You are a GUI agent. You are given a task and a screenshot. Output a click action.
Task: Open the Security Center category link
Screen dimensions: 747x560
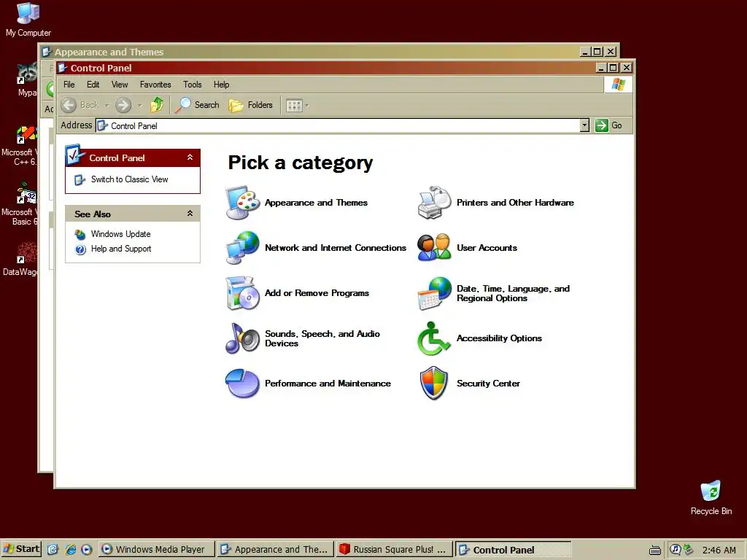point(488,384)
